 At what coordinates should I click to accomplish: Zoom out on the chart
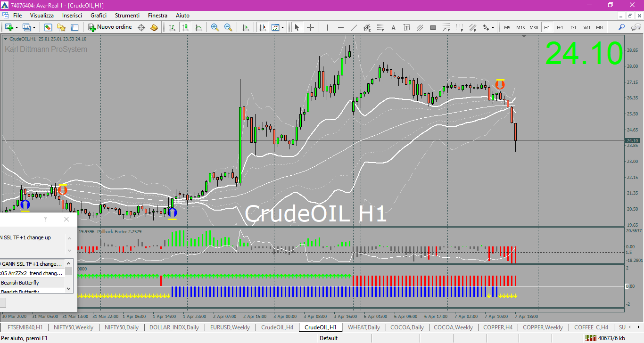point(228,27)
